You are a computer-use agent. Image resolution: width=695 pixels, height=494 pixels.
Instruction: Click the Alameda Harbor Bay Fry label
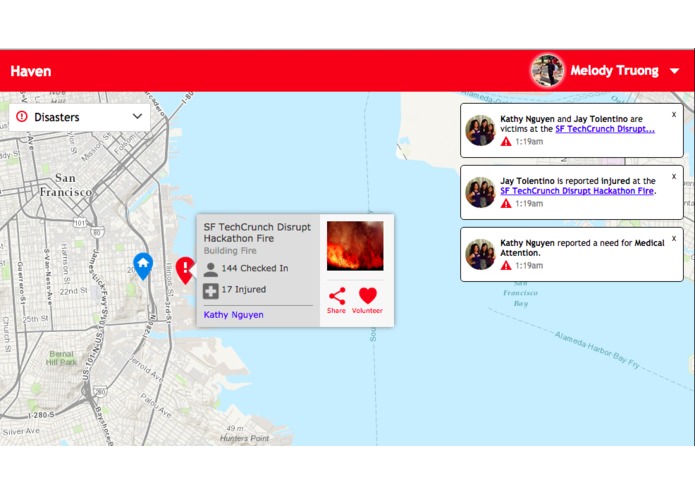597,350
